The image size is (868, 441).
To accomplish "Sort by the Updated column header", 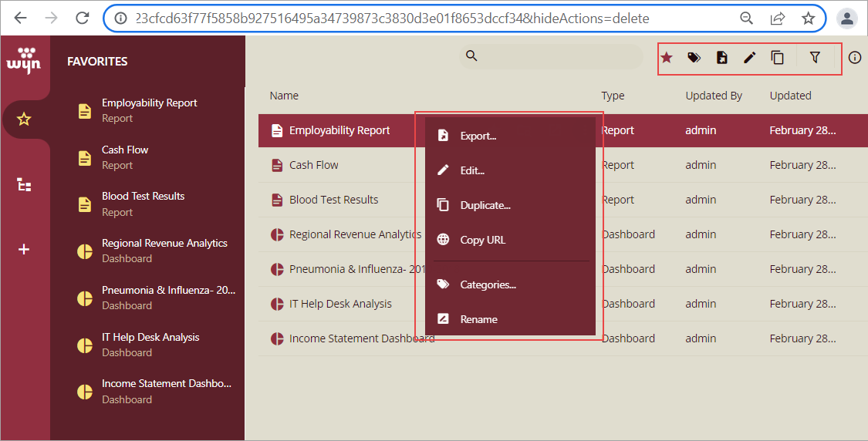I will click(x=790, y=96).
